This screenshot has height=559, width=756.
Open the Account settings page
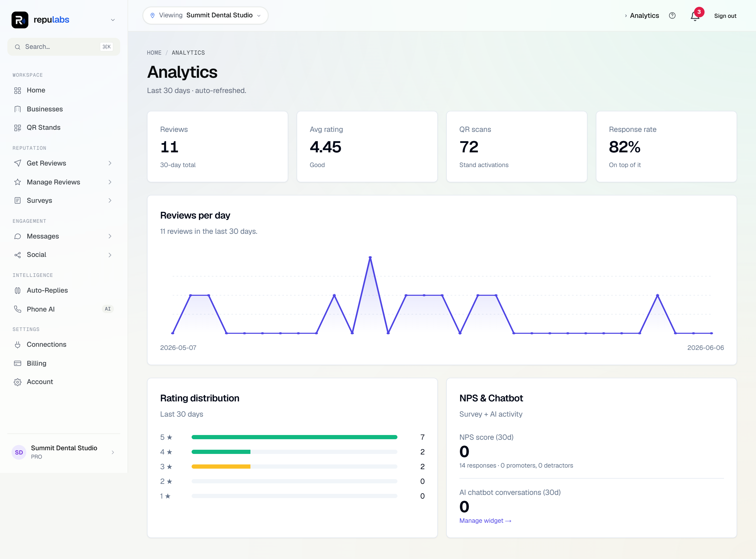[64, 382]
